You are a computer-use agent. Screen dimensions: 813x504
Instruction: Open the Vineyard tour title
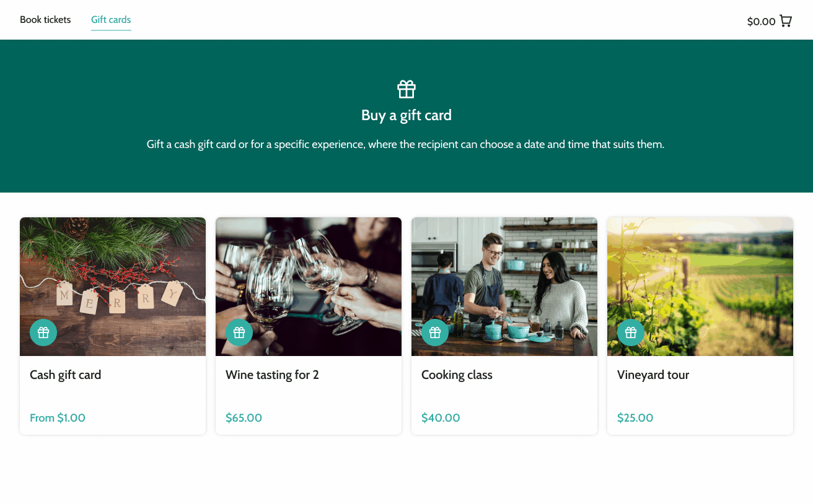tap(653, 375)
